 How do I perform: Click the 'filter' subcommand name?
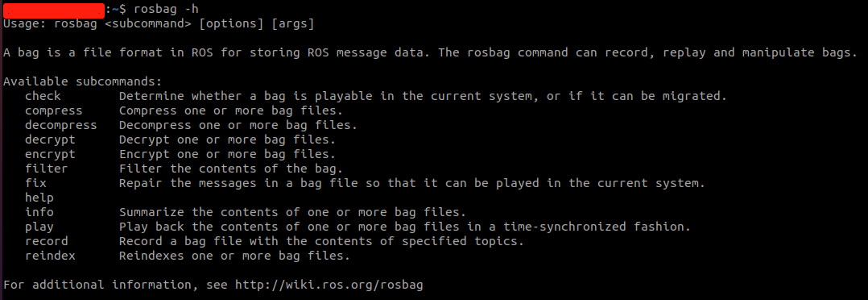tap(47, 168)
